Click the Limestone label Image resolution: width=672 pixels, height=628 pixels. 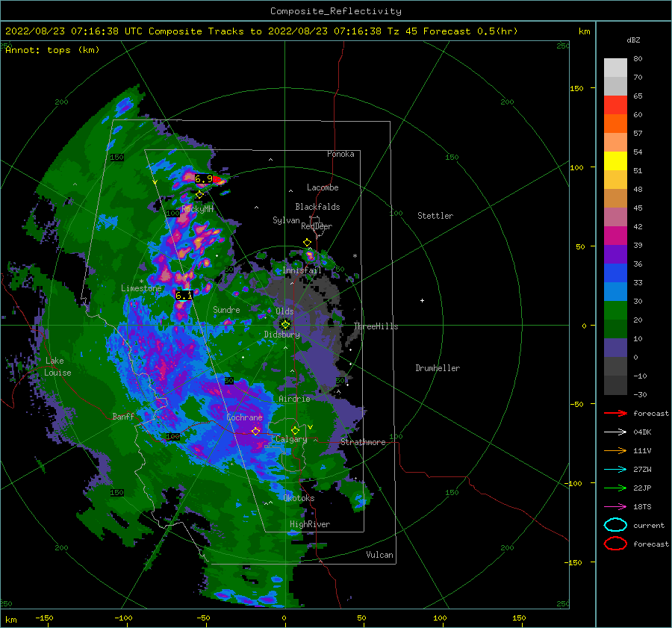click(141, 288)
